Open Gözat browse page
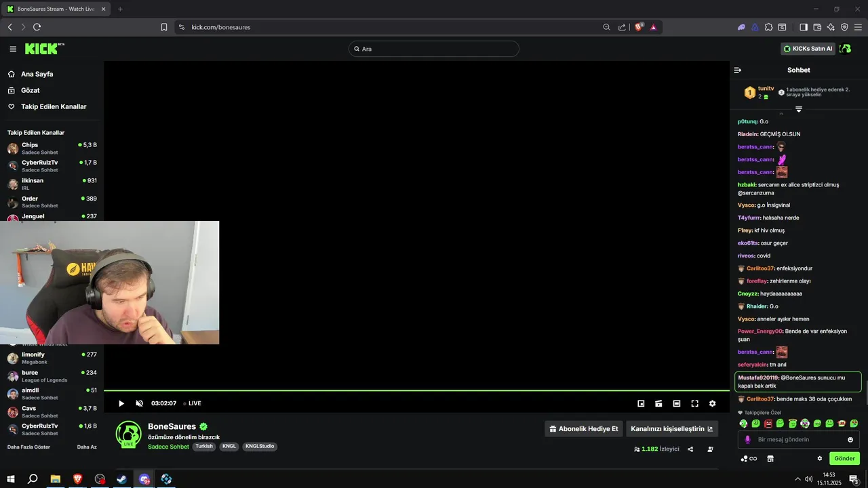This screenshot has height=488, width=868. (30, 90)
